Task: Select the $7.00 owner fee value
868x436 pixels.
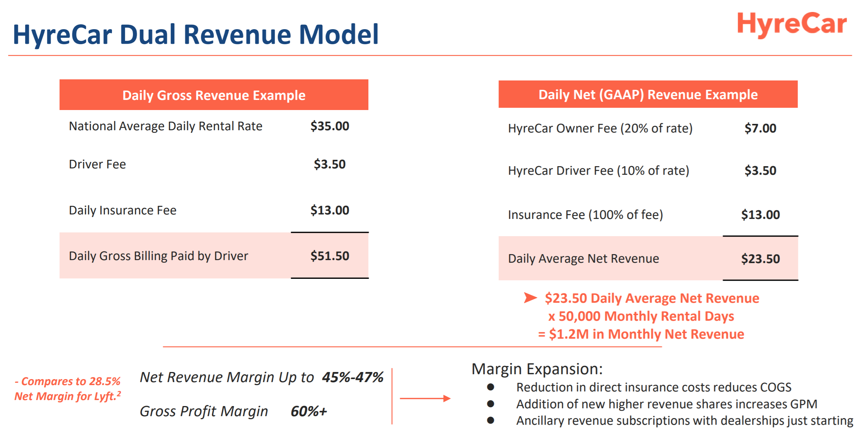Action: pos(760,128)
